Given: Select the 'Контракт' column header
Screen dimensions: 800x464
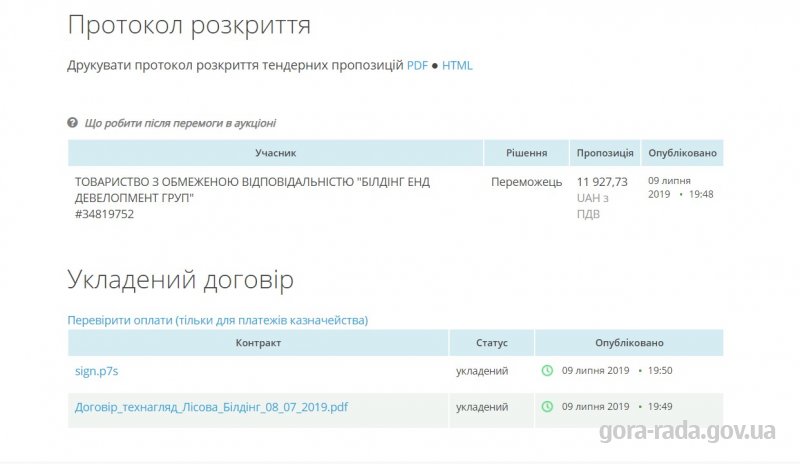Looking at the screenshot, I should [258, 343].
